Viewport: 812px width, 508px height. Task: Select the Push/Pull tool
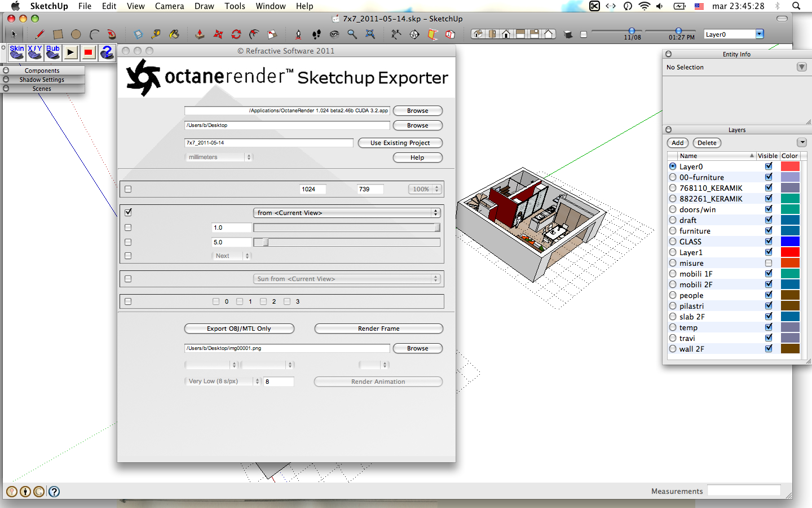coord(200,34)
